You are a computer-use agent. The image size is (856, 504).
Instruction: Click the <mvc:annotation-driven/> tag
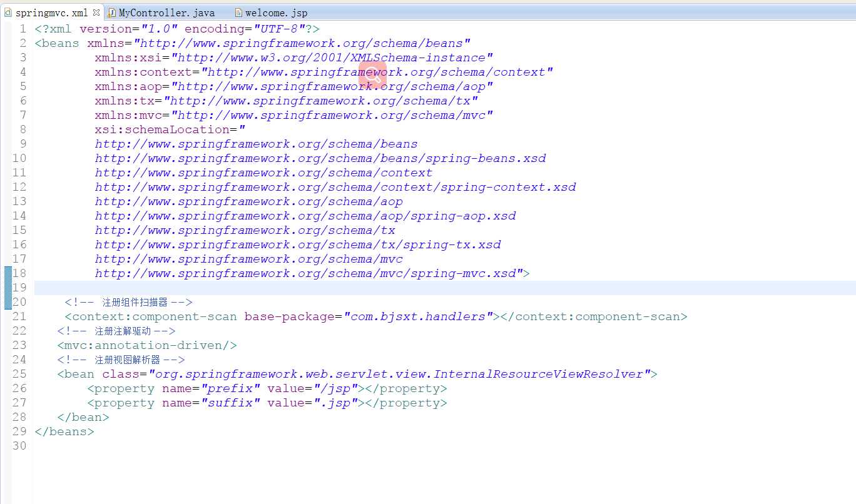pyautogui.click(x=147, y=345)
